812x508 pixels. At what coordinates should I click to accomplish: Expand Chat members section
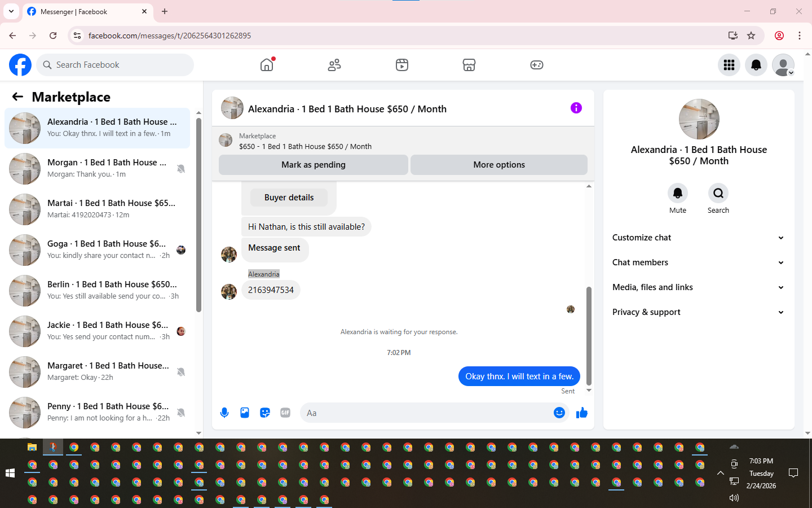(x=699, y=262)
